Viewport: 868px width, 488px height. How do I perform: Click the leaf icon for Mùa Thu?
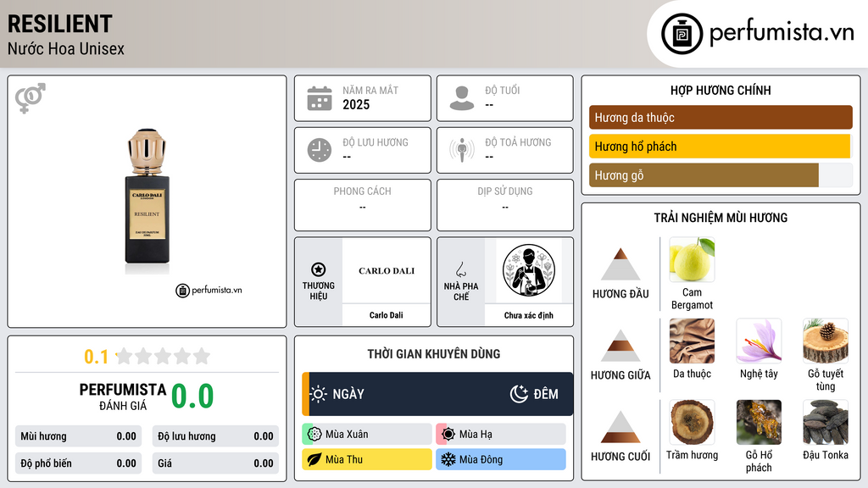pos(314,460)
